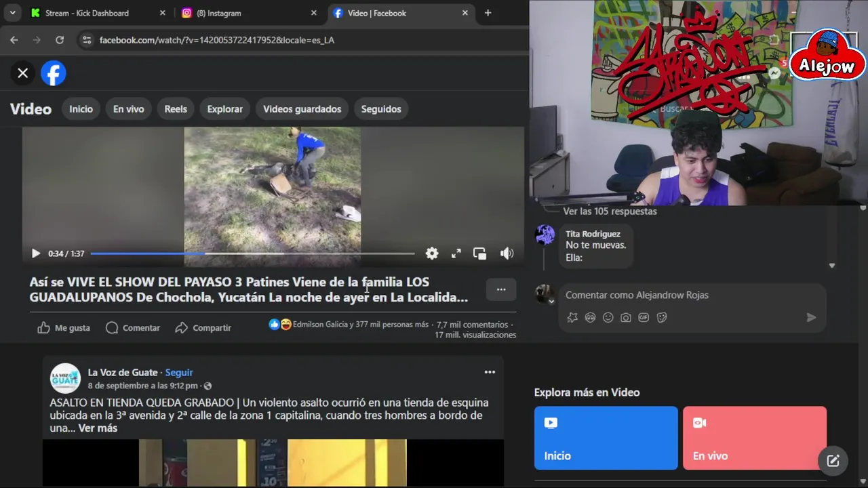This screenshot has width=868, height=488.
Task: Expand post text with Ver más
Action: coord(98,428)
